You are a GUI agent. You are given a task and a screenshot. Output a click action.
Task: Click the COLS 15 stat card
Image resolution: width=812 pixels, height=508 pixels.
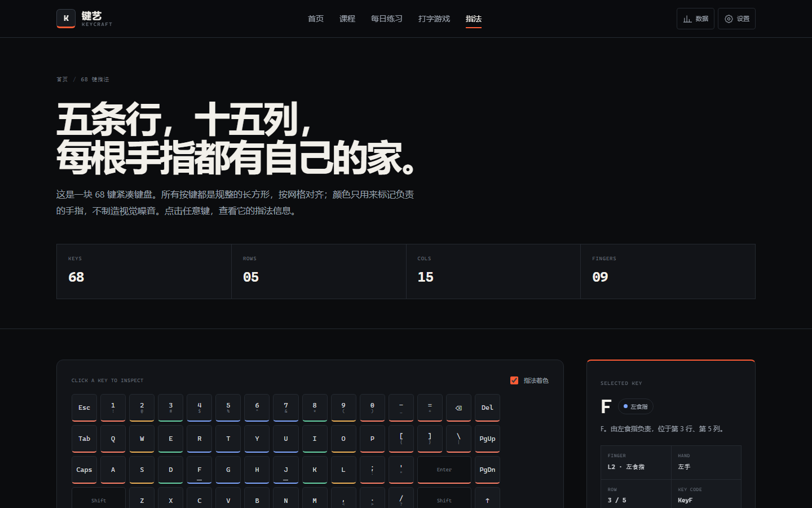(x=493, y=271)
